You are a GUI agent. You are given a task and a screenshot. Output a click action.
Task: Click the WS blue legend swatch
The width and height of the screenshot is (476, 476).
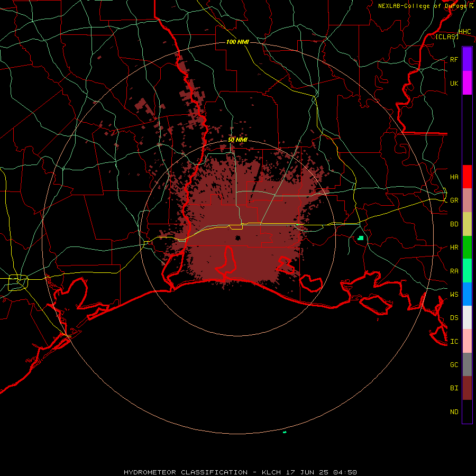(467, 294)
